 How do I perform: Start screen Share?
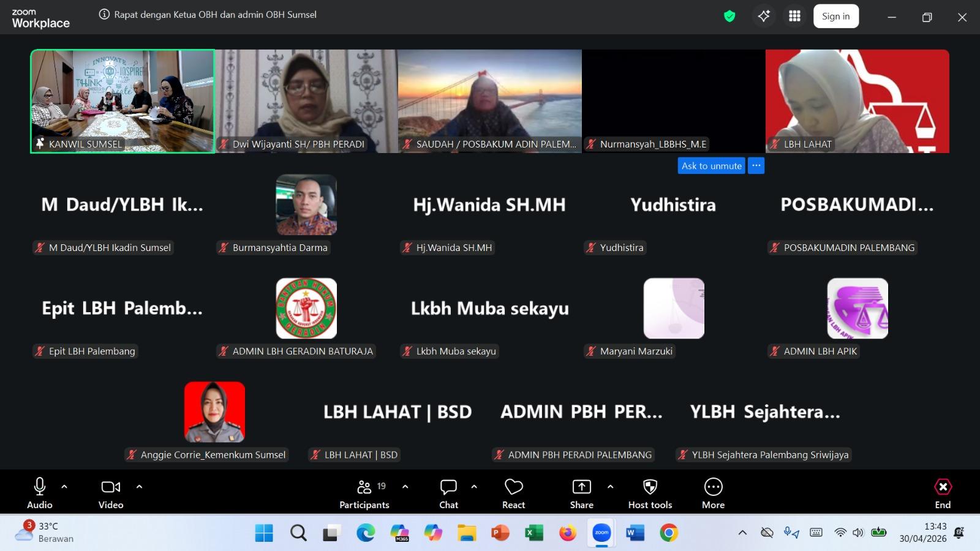[581, 493]
